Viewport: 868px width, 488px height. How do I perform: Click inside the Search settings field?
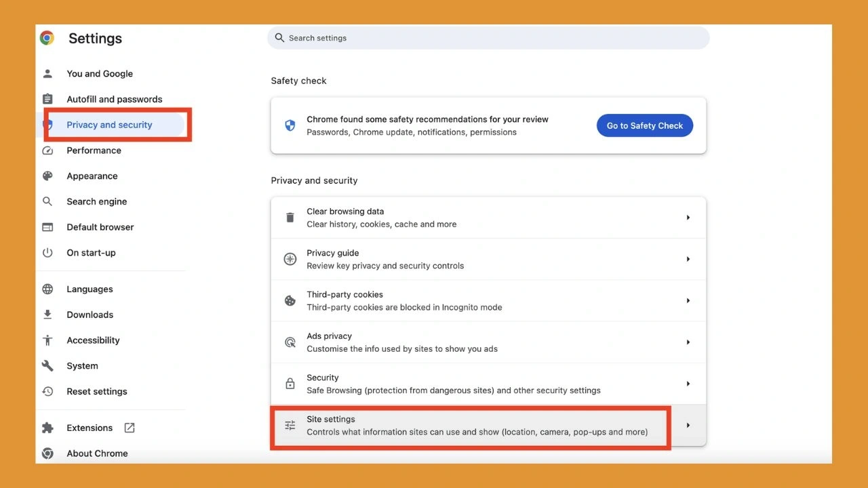[488, 38]
